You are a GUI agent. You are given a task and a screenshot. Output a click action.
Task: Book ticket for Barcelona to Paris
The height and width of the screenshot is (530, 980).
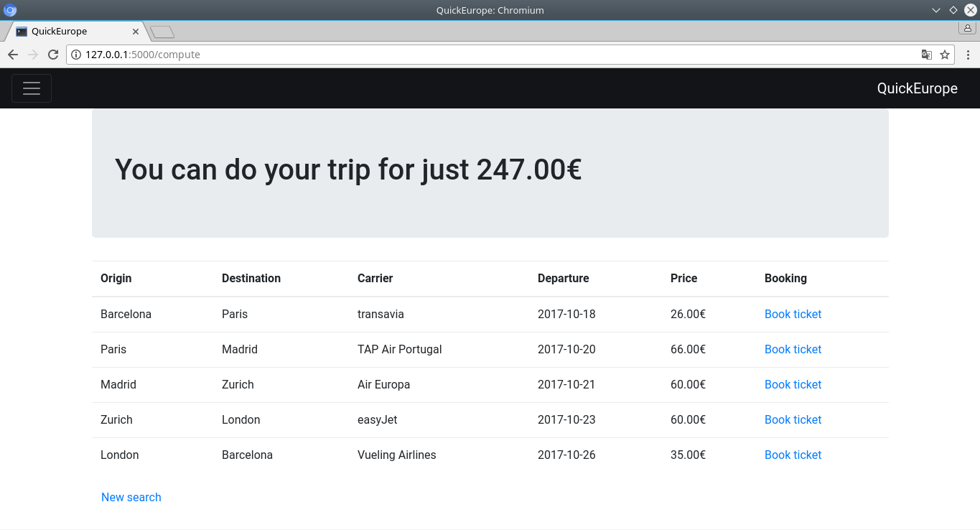(x=793, y=314)
